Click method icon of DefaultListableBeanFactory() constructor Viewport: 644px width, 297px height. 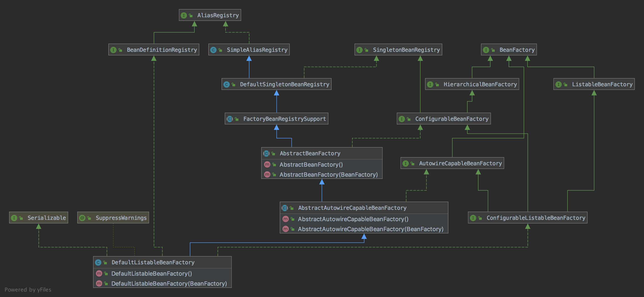99,273
